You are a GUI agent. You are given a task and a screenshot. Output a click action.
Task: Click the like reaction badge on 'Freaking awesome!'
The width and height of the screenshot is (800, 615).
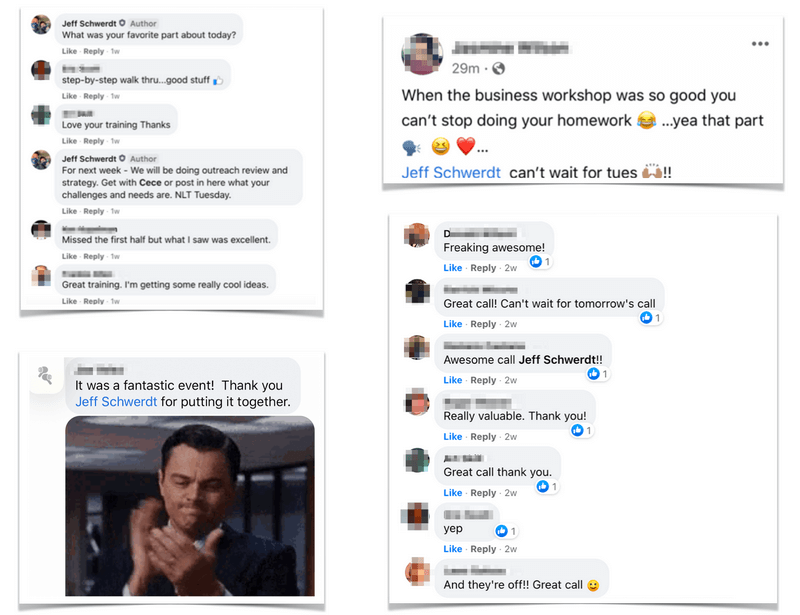coord(535,262)
